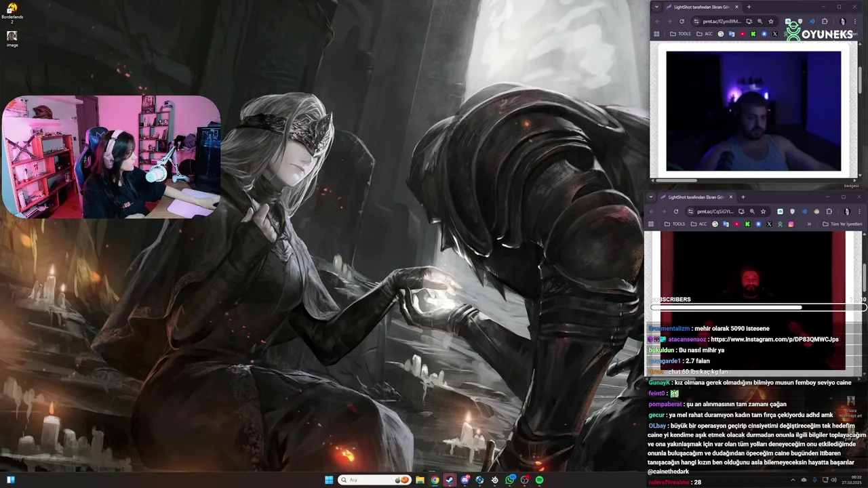Open profile avatar in upper Chrome window

[x=843, y=21]
